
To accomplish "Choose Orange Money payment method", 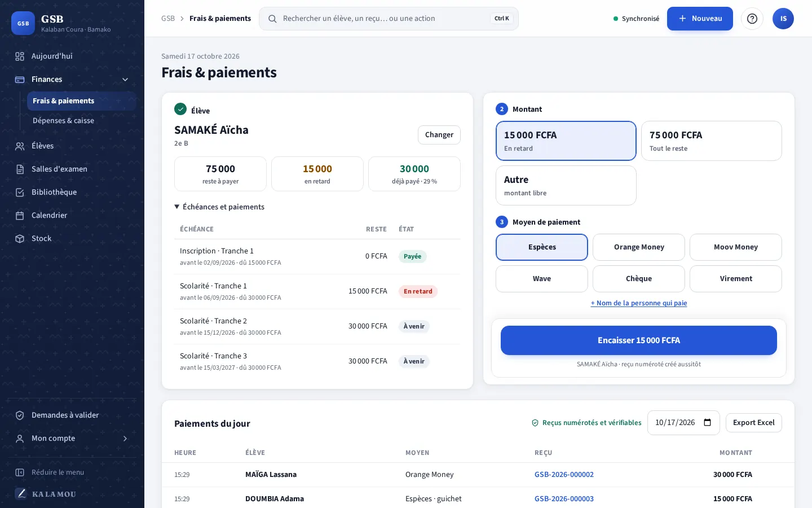I will pyautogui.click(x=639, y=247).
